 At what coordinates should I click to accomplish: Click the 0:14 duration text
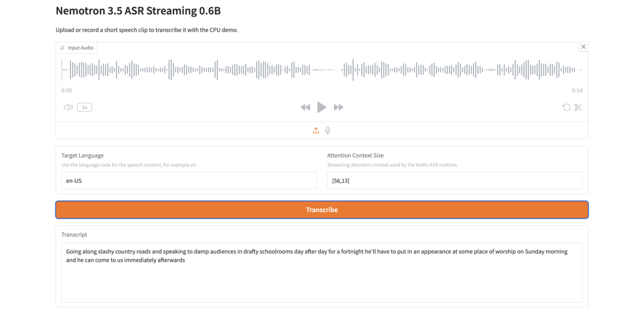point(577,91)
